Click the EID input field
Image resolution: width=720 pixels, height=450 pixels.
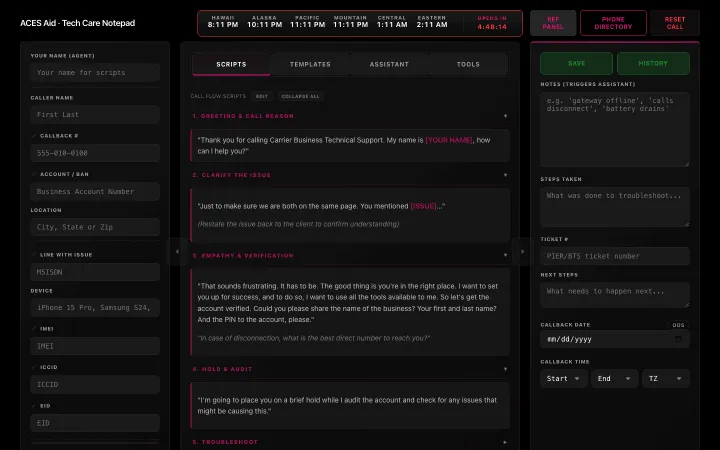coord(95,423)
